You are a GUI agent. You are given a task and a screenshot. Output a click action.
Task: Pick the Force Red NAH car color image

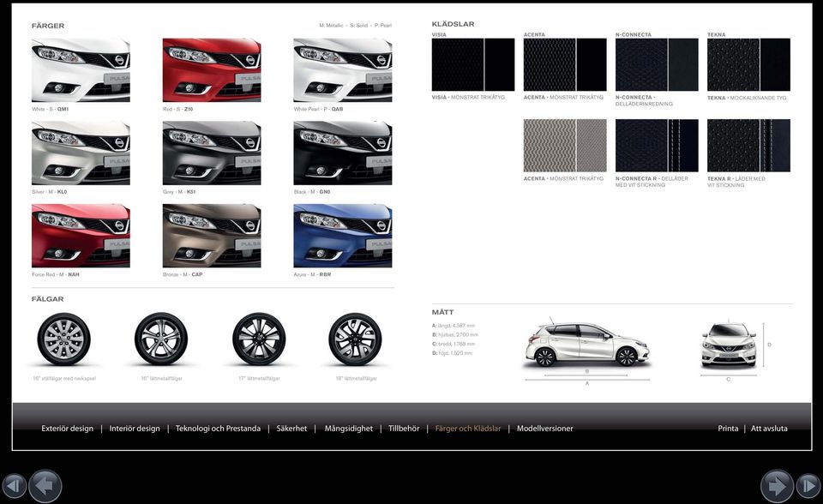pyautogui.click(x=81, y=236)
